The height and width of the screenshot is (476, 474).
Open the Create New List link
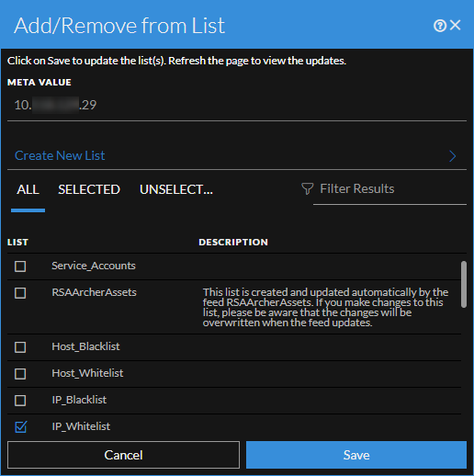pyautogui.click(x=60, y=155)
